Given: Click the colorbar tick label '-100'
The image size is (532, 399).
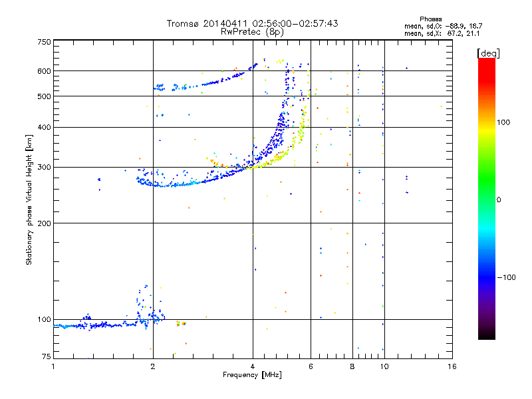Looking at the screenshot, I should click(506, 277).
